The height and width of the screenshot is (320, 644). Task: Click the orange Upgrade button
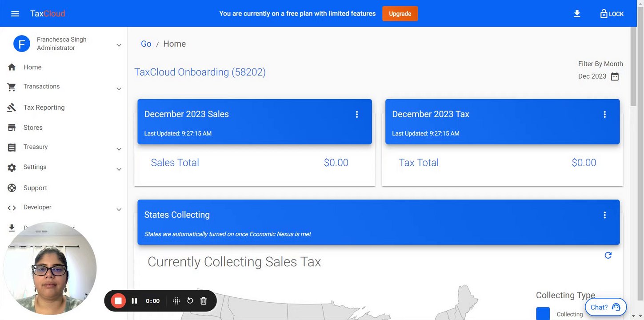[x=400, y=14]
